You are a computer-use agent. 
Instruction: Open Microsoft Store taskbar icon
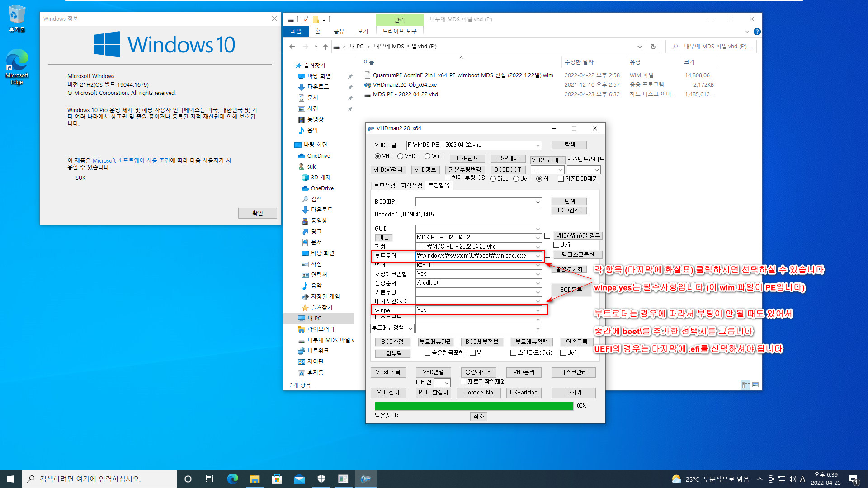pyautogui.click(x=277, y=479)
